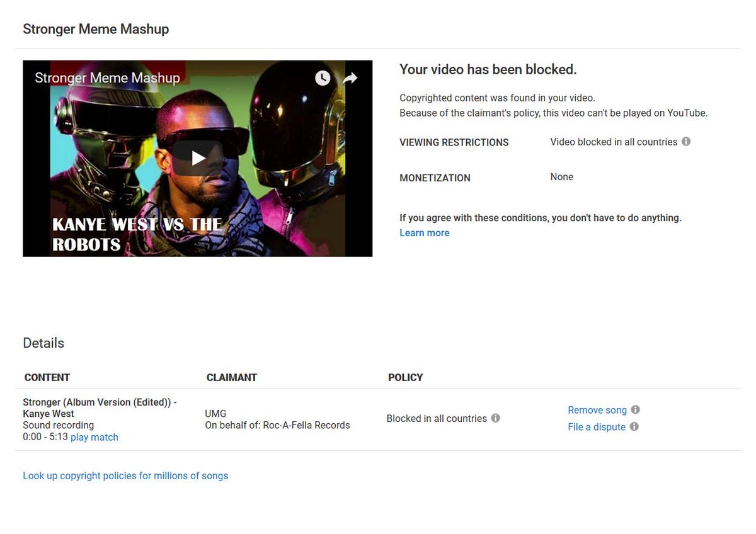This screenshot has width=756, height=534.
Task: Click the MONETIZATION label
Action: pos(435,178)
